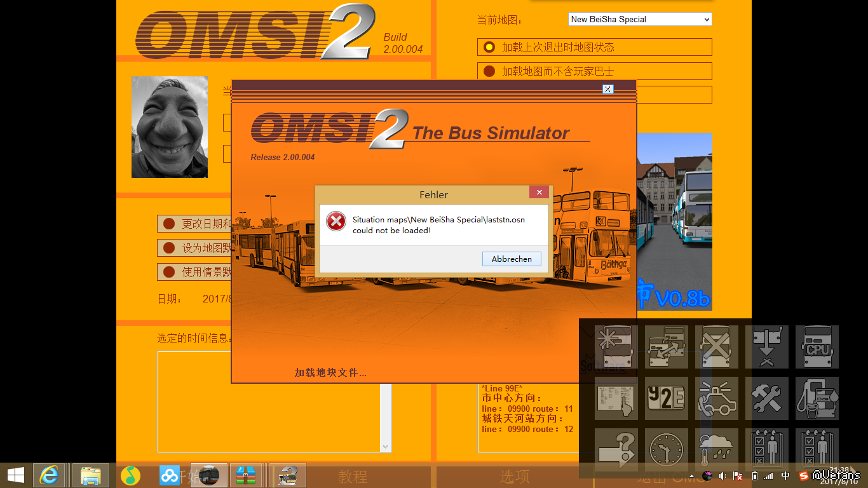Click the OMSI 2 bus taskbar icon
This screenshot has width=868, height=488.
click(x=288, y=475)
